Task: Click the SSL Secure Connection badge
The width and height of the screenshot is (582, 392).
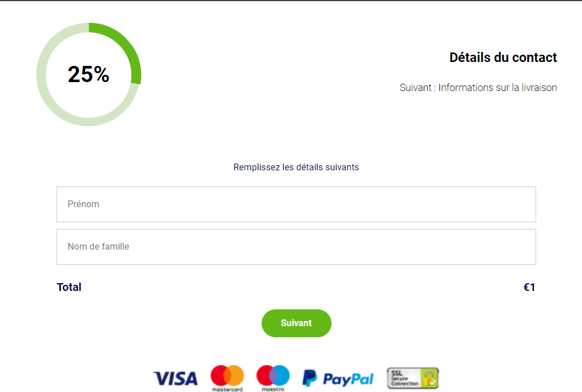Action: (x=413, y=378)
